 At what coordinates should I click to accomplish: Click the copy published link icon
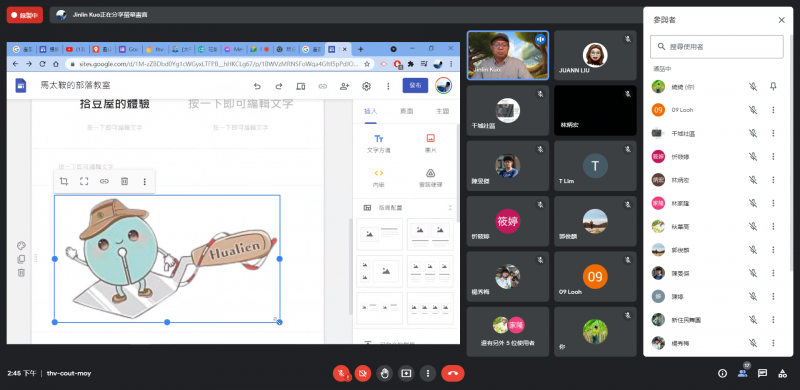[322, 86]
